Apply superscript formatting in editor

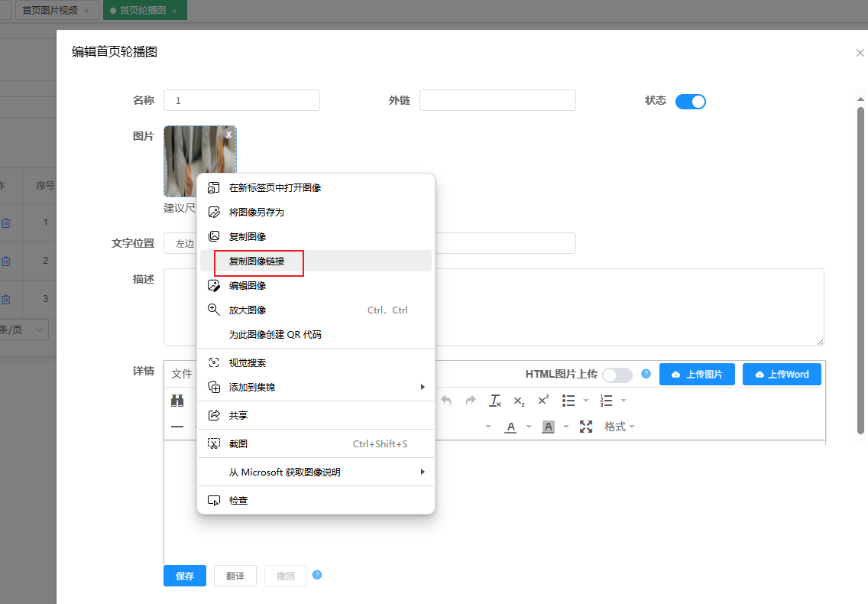[543, 401]
